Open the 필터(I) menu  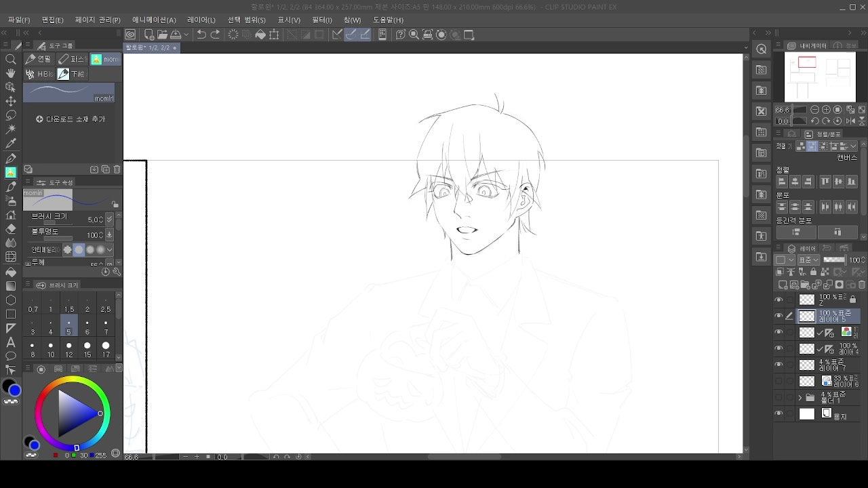(322, 20)
